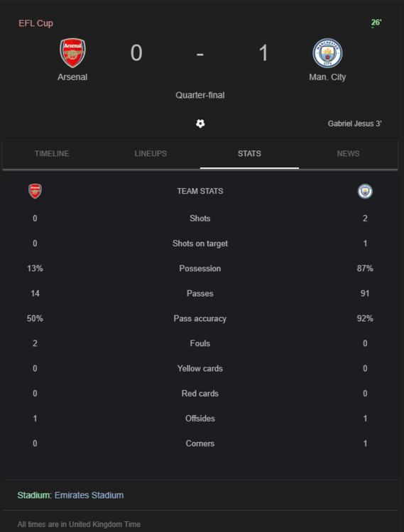
Task: Click the large Arsenal crest logo
Action: click(72, 52)
